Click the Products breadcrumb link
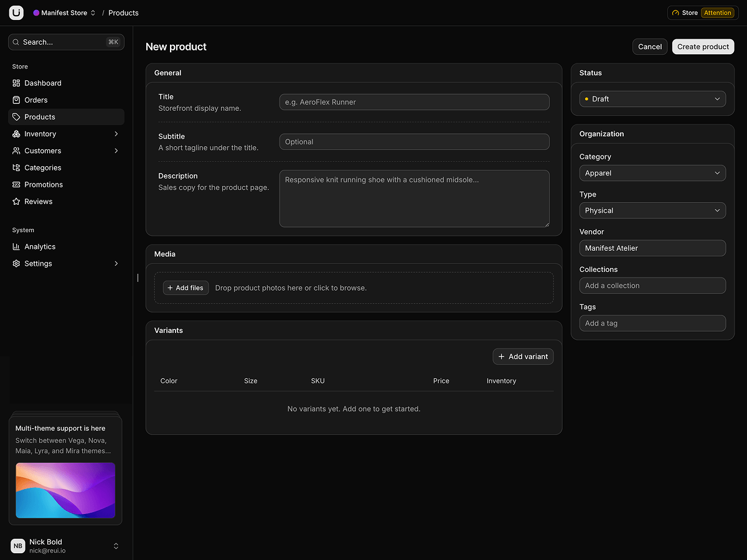Screen dimensions: 747x560 [123, 13]
